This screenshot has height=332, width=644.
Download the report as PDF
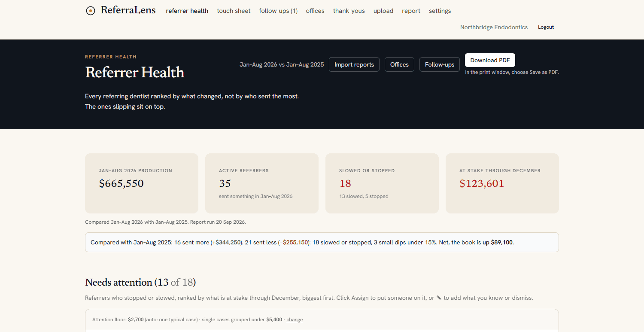[x=490, y=60]
